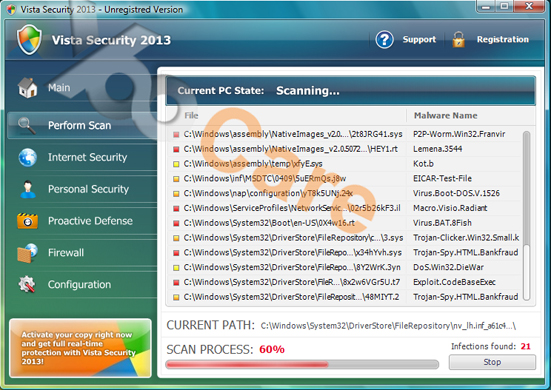551x390 pixels.
Task: Click the 3.sys file path in DriverStore row
Action: (293, 238)
